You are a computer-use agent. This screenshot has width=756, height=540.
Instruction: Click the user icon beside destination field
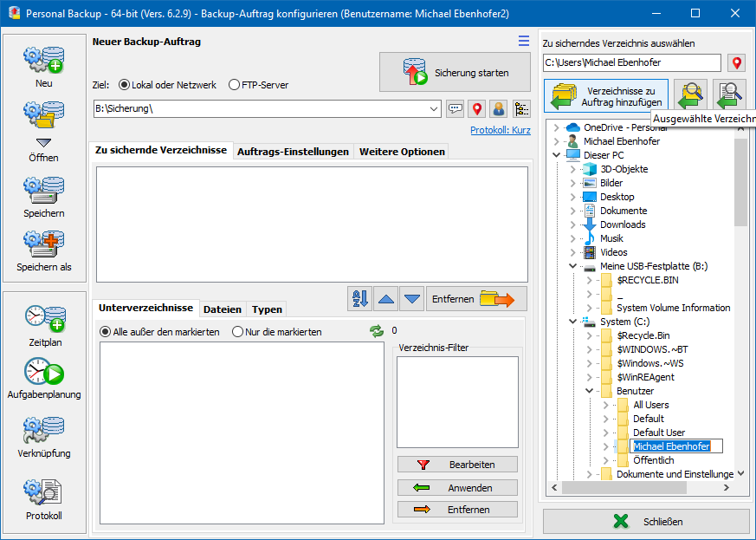point(499,108)
